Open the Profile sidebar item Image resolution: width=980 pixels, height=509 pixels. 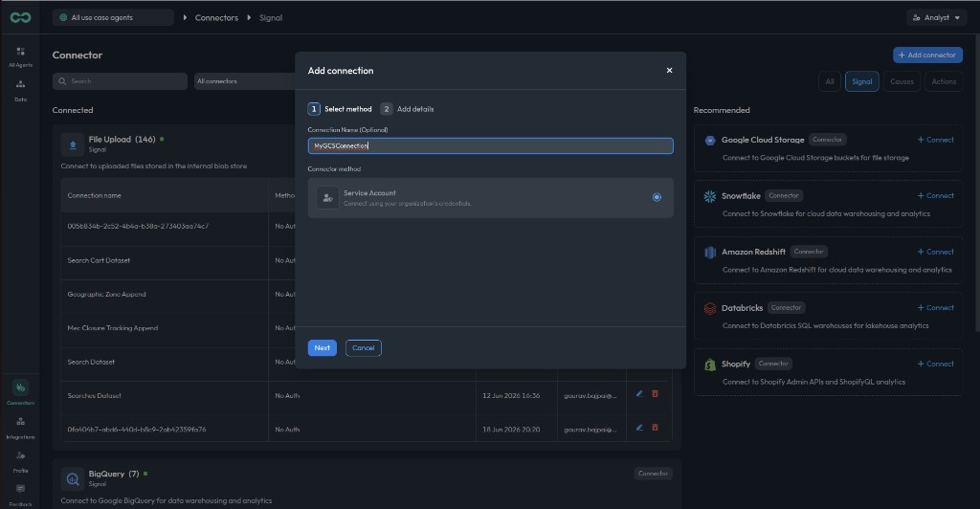point(20,461)
